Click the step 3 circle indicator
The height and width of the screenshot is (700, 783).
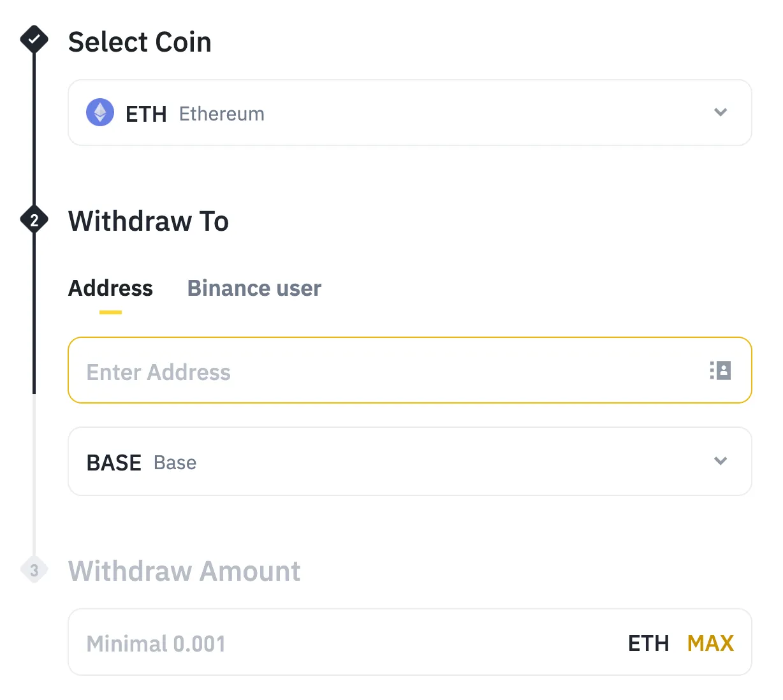[34, 571]
